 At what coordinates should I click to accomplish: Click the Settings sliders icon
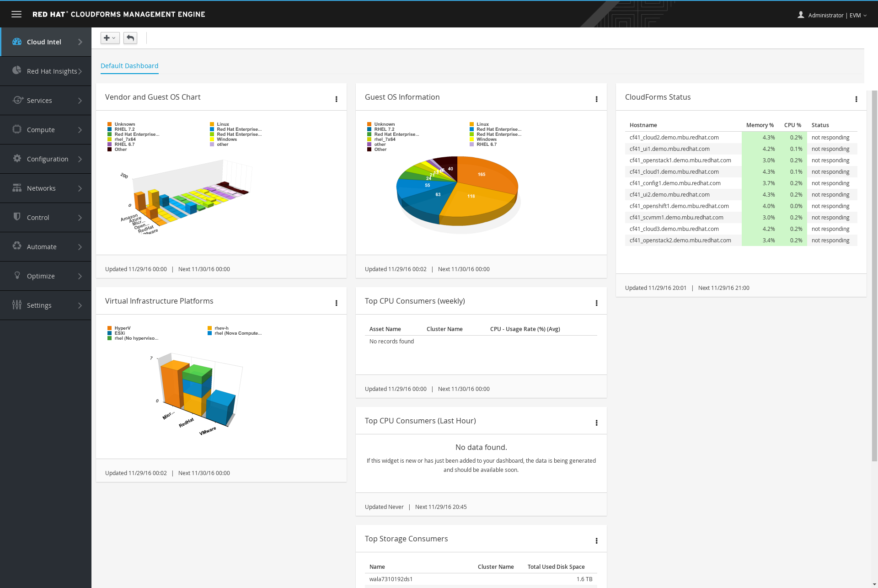tap(17, 305)
